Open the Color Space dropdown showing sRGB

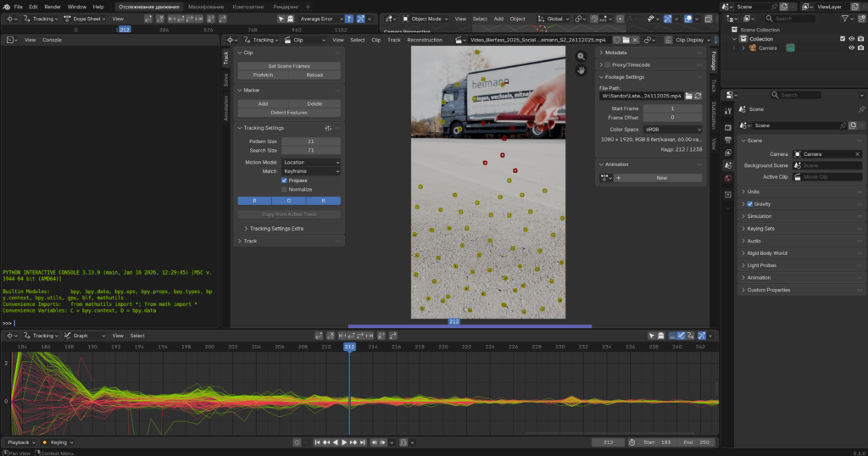tap(672, 129)
